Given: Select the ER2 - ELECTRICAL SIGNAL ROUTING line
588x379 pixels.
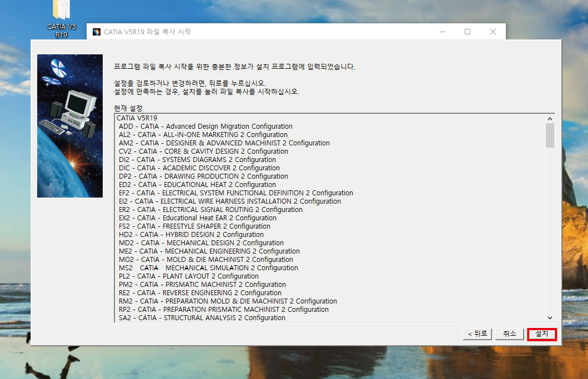Looking at the screenshot, I should (210, 210).
